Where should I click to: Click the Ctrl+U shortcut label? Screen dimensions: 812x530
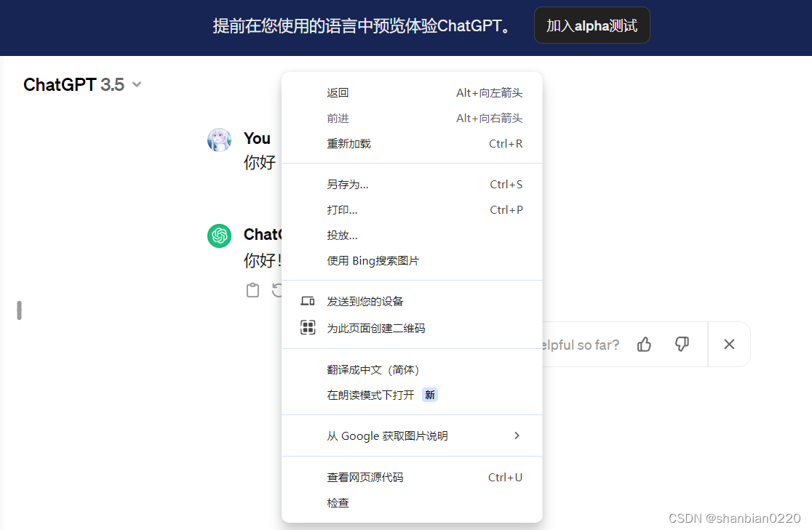tap(506, 478)
